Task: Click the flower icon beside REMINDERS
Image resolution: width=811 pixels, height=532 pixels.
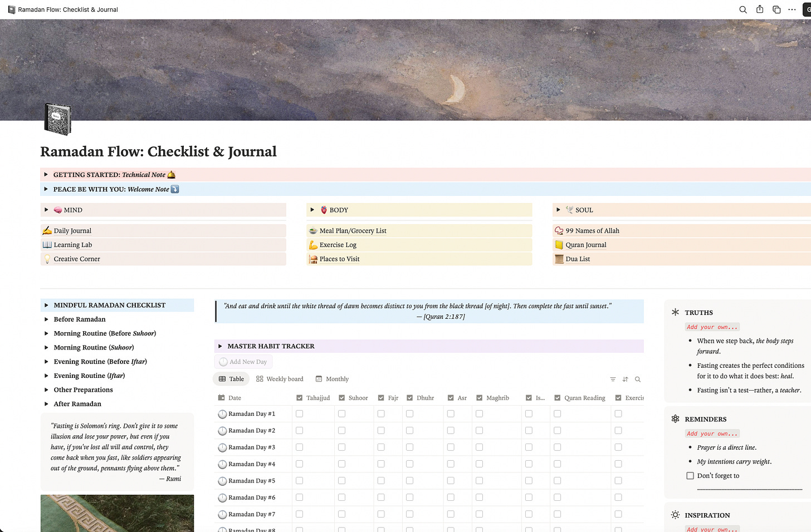Action: 675,418
